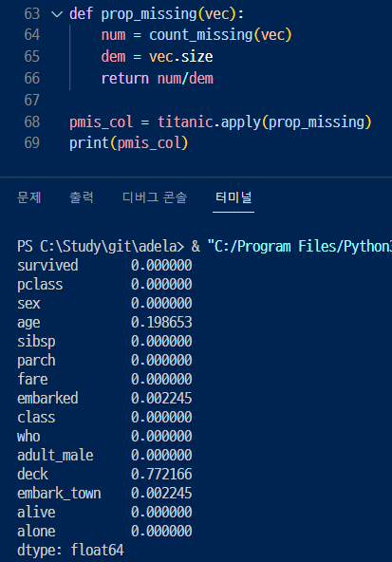Click 'deck' row value 0.772166
Screen dimensions: 392x562
tap(161, 475)
